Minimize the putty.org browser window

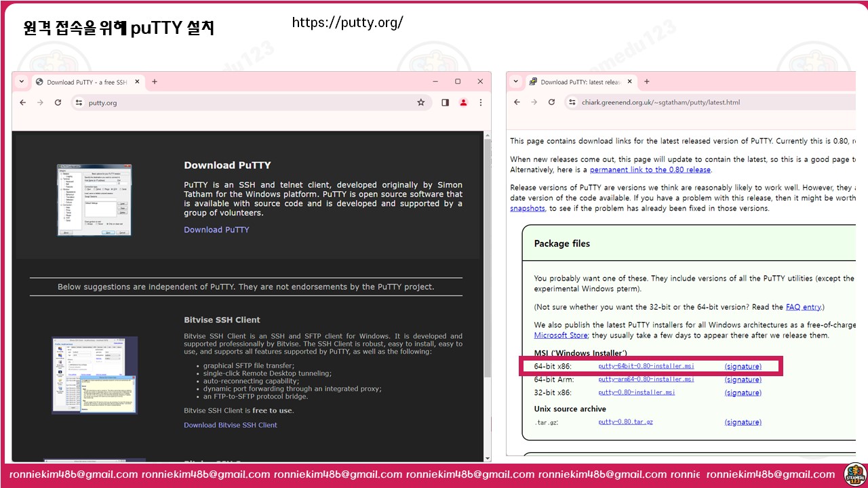pos(435,81)
